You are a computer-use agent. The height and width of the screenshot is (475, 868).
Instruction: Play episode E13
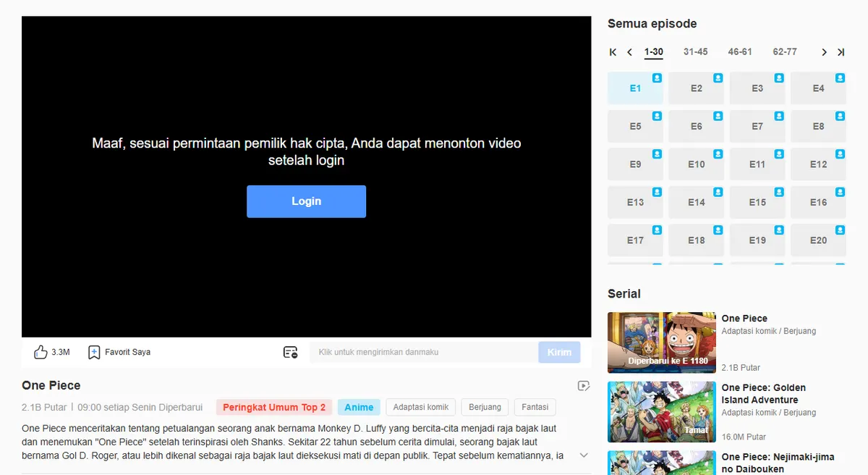click(635, 202)
